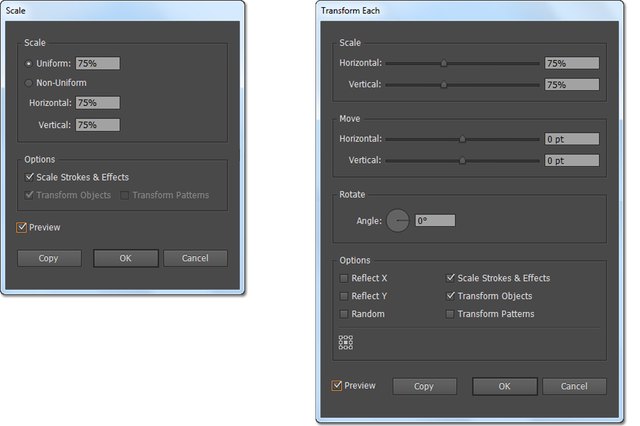Click Vertical percentage field in Scale dialog
640x426 pixels.
click(x=98, y=125)
